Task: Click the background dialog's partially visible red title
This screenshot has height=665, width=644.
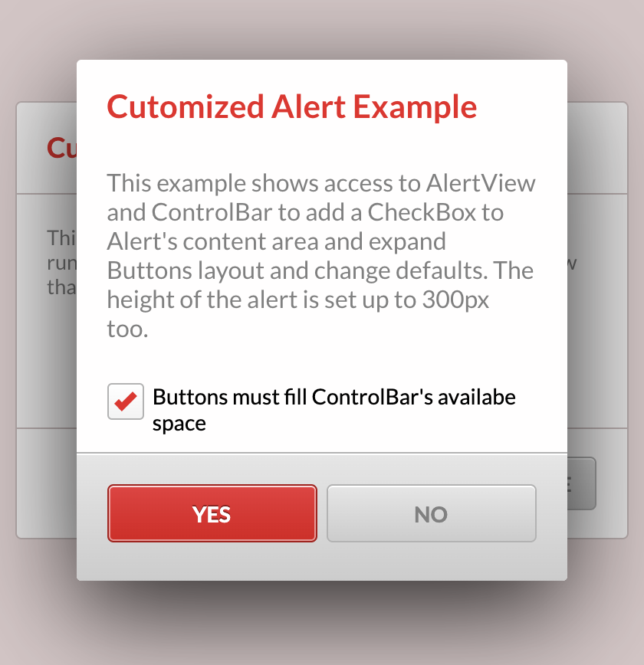Action: [x=61, y=148]
